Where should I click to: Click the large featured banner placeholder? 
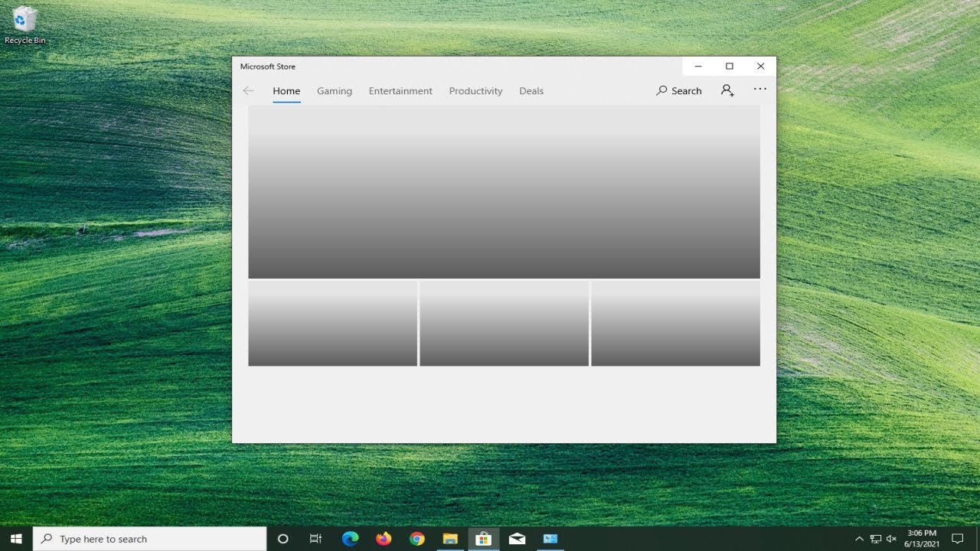click(504, 192)
